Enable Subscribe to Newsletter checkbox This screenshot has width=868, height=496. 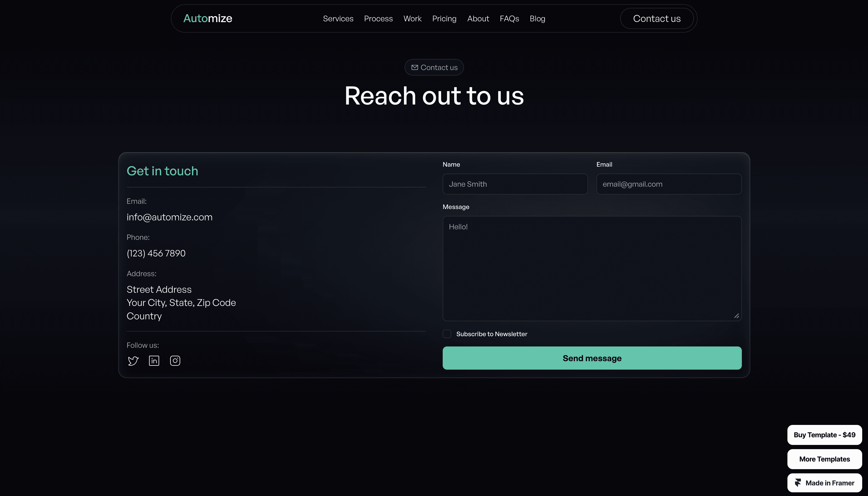click(x=447, y=334)
